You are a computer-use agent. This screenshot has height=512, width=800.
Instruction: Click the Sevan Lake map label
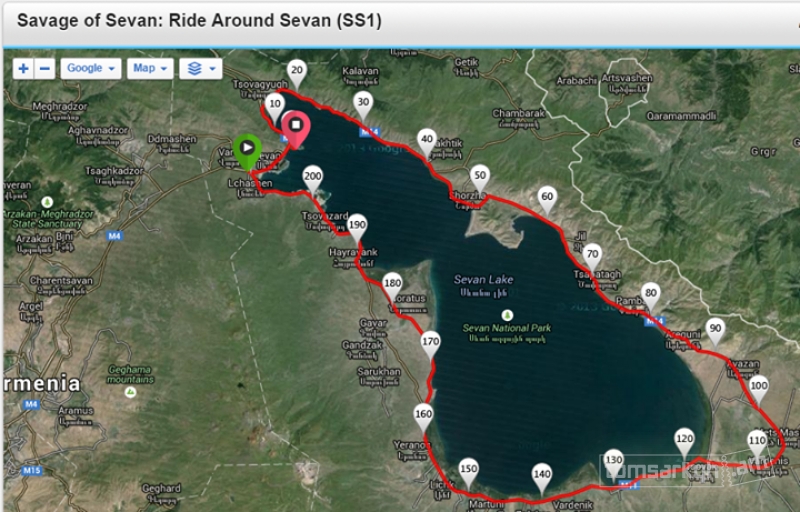[x=483, y=280]
